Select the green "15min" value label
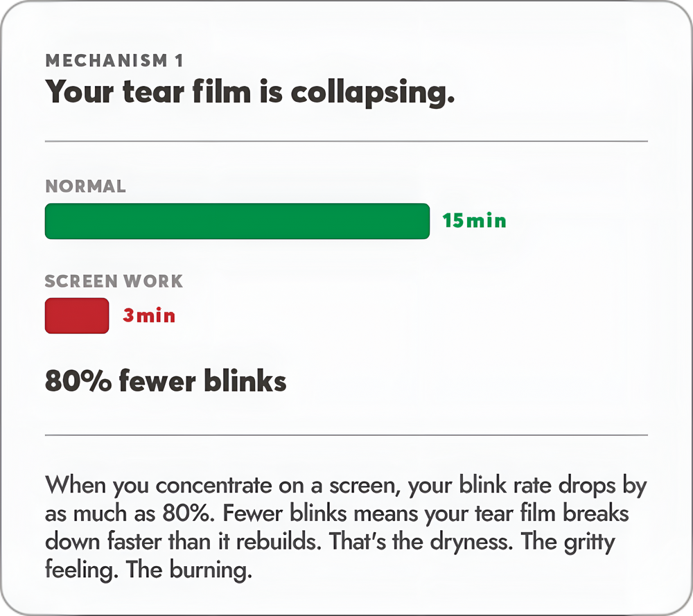The image size is (693, 616). [x=474, y=220]
